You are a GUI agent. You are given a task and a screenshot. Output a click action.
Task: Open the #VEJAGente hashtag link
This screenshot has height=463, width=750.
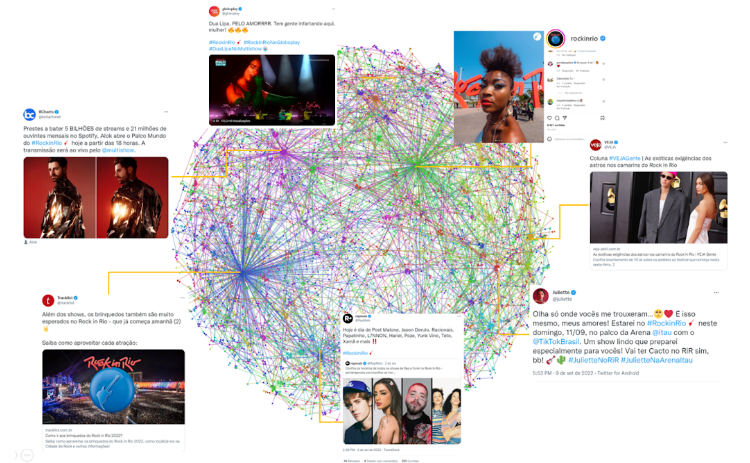point(624,158)
